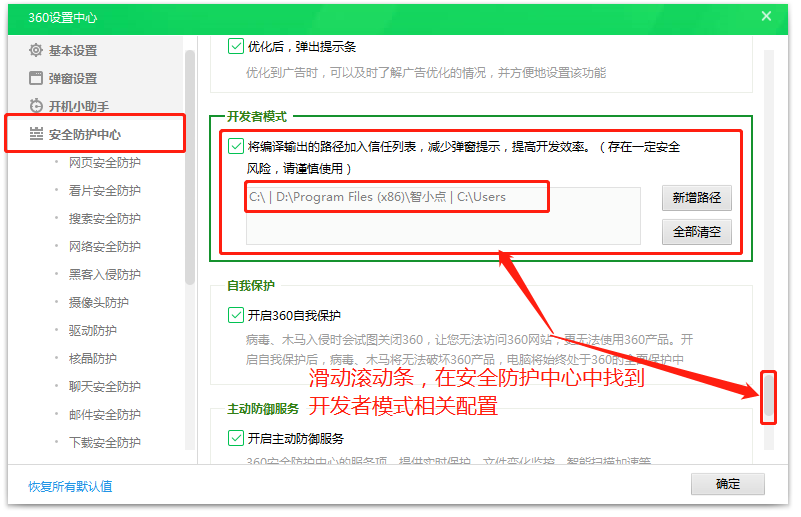Go to 看片安全防护 settings
Screen dimensions: 801x517
(x=105, y=191)
